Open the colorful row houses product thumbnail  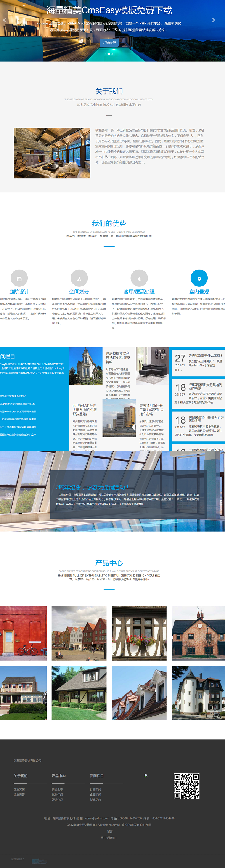pyautogui.click(x=79, y=633)
